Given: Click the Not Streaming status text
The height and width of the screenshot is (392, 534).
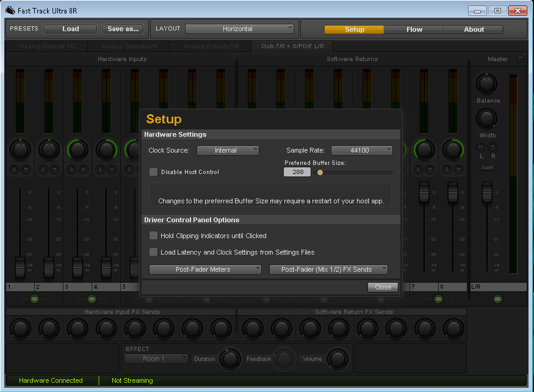Looking at the screenshot, I should (132, 380).
